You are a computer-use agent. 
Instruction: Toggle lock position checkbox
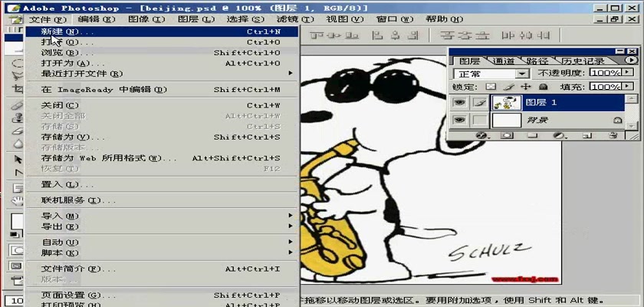pos(526,87)
